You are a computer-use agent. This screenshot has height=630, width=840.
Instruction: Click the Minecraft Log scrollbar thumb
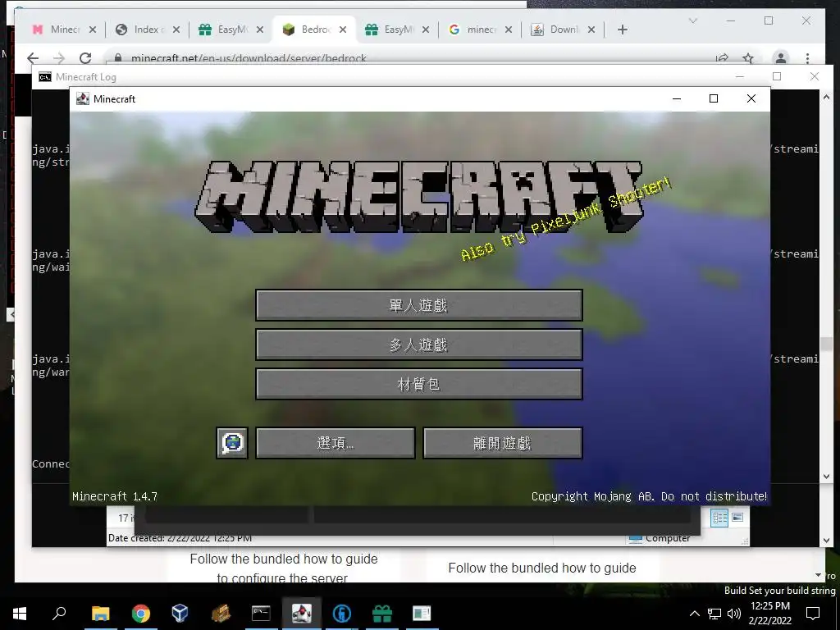click(826, 344)
